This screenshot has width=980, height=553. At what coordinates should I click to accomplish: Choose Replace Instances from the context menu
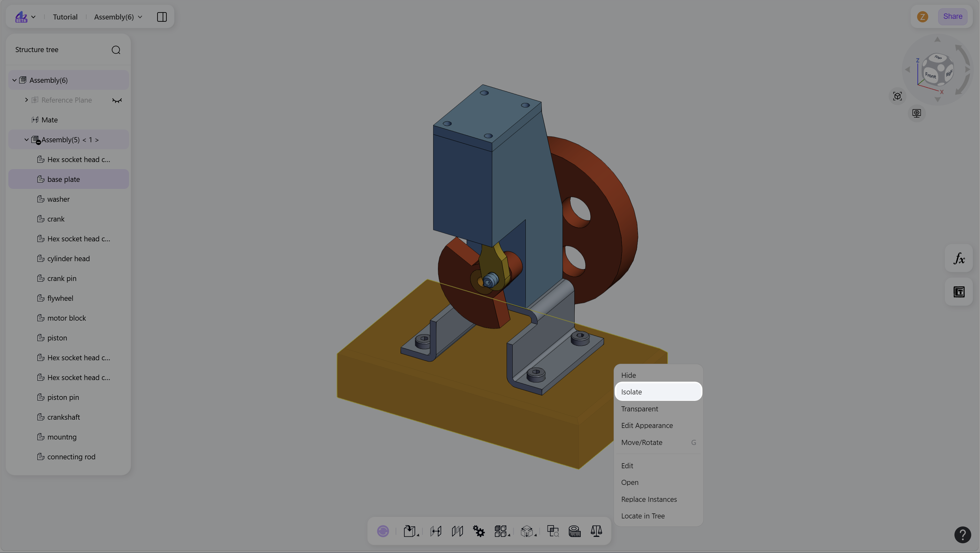(x=658, y=499)
